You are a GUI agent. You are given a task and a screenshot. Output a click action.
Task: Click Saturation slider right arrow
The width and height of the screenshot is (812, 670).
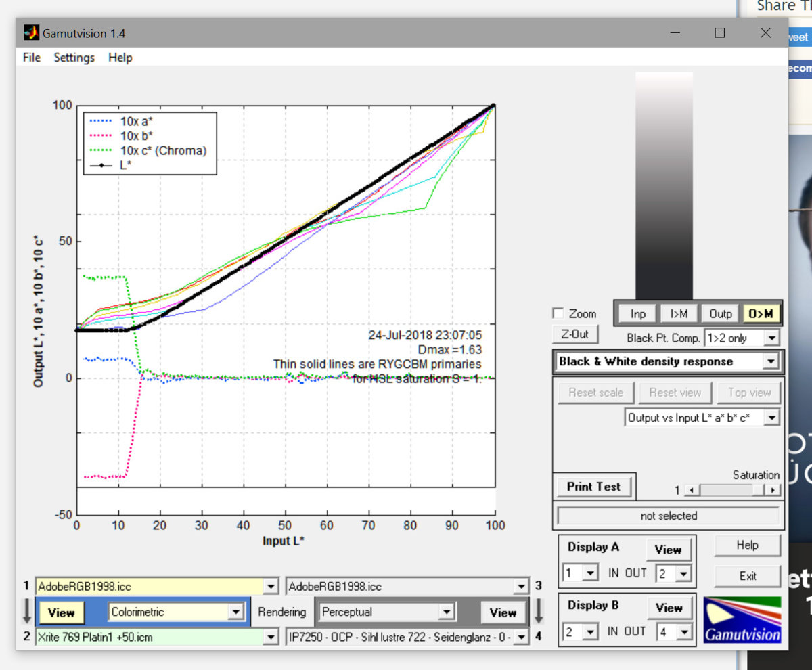[773, 490]
